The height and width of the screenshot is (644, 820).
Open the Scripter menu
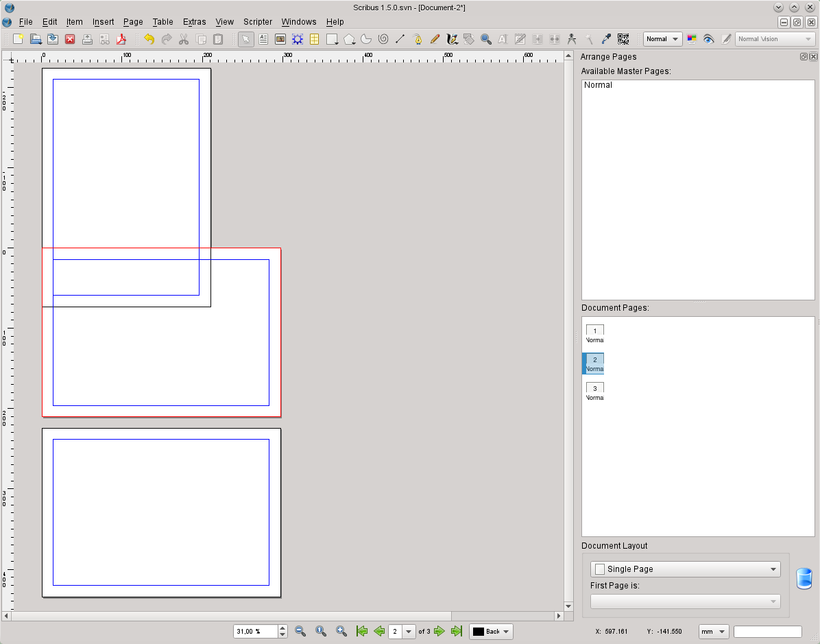pyautogui.click(x=257, y=22)
